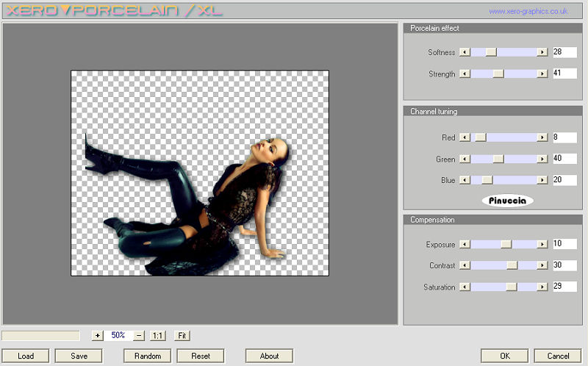Set preview zoom to 1:1
Viewport: 588px width, 366px height.
[157, 336]
